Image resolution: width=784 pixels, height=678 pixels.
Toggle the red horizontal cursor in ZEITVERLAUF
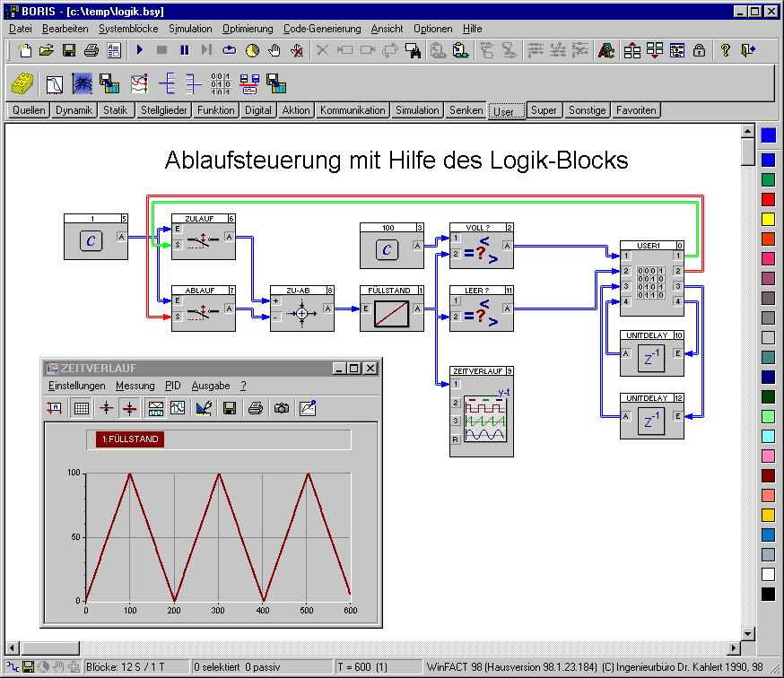107,408
